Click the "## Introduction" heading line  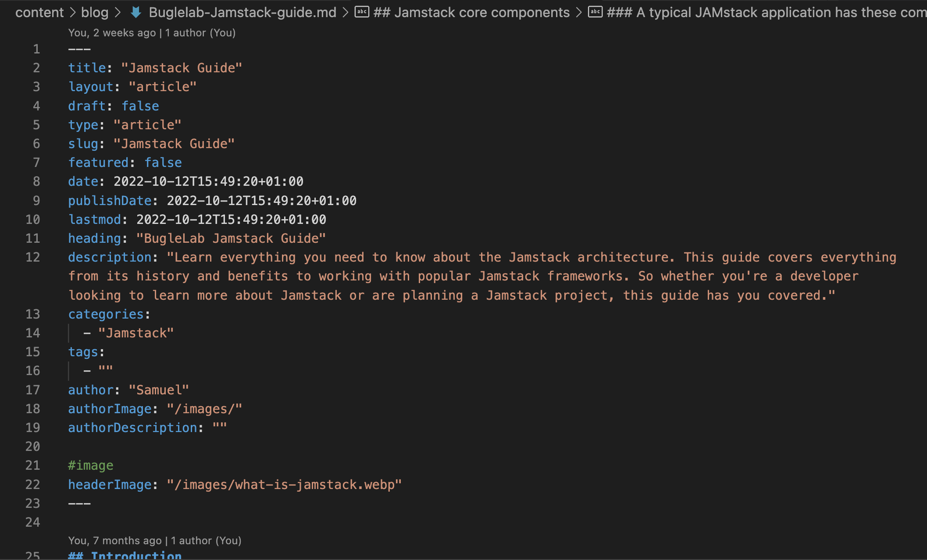coord(125,556)
